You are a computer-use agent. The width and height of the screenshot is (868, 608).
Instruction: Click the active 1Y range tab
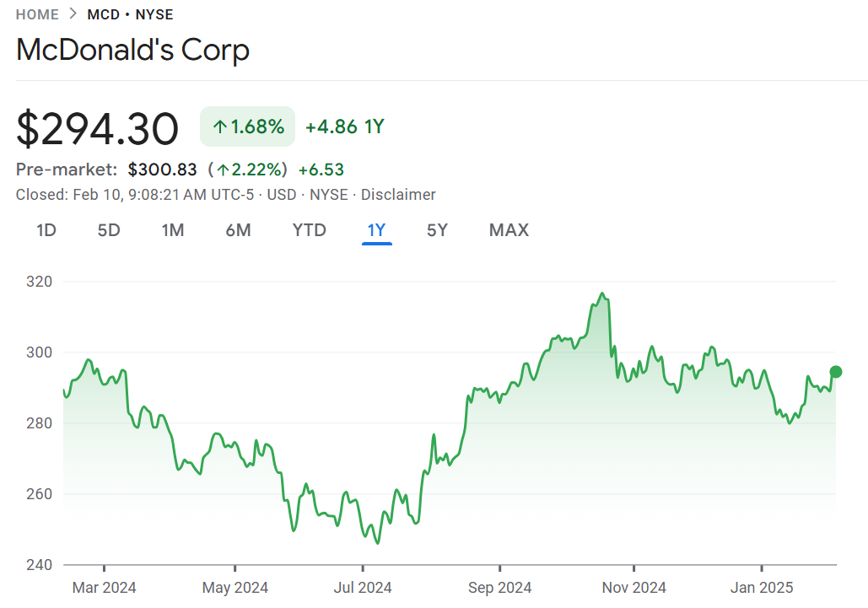(x=376, y=230)
